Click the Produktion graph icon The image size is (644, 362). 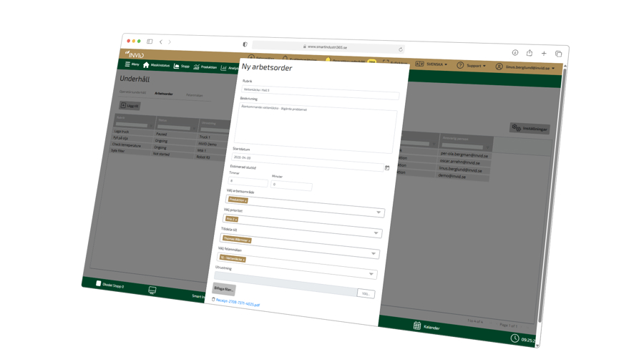[x=196, y=67]
